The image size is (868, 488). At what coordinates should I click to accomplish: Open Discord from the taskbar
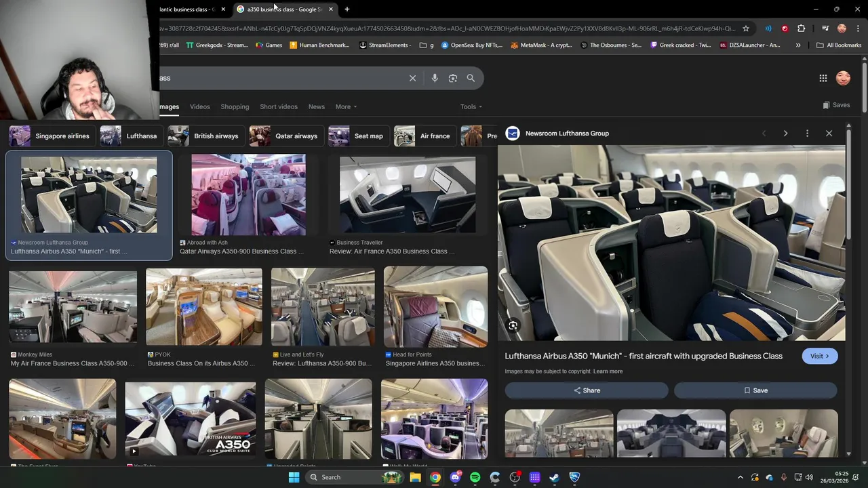[455, 477]
